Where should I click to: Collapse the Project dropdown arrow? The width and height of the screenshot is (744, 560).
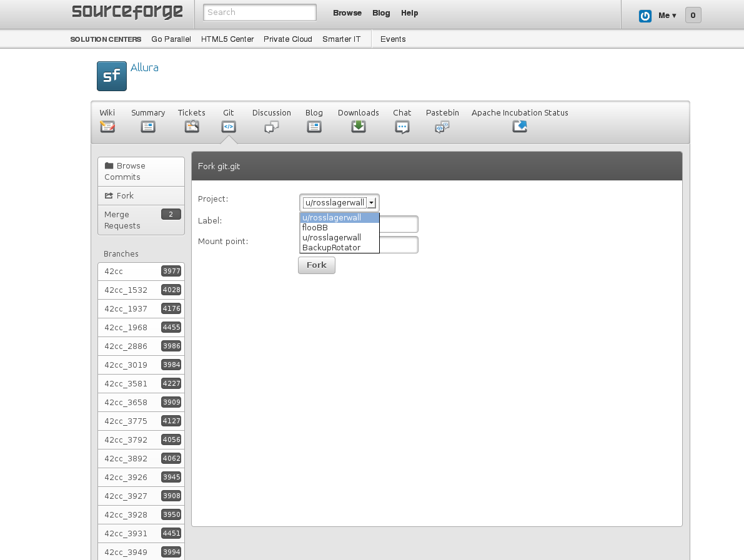click(x=371, y=203)
